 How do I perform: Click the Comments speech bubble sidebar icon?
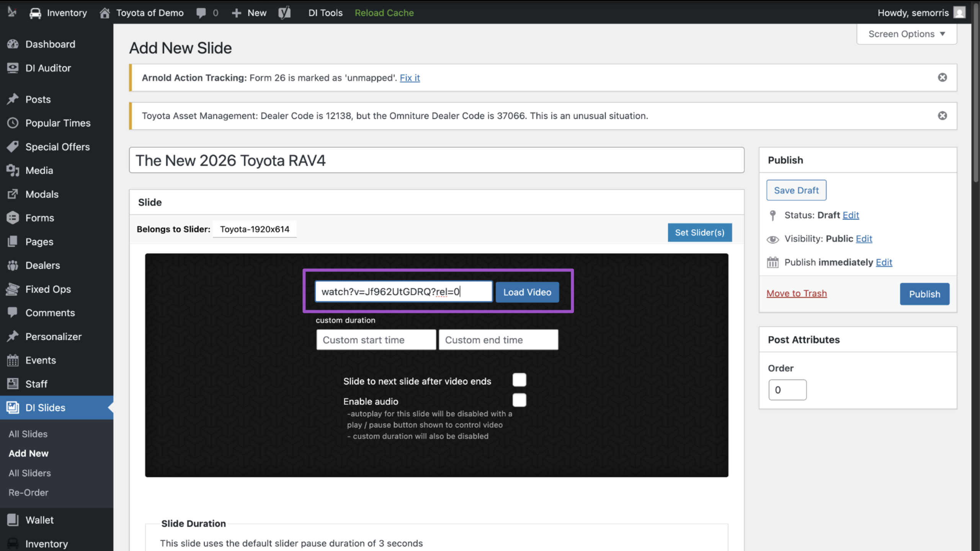13,313
